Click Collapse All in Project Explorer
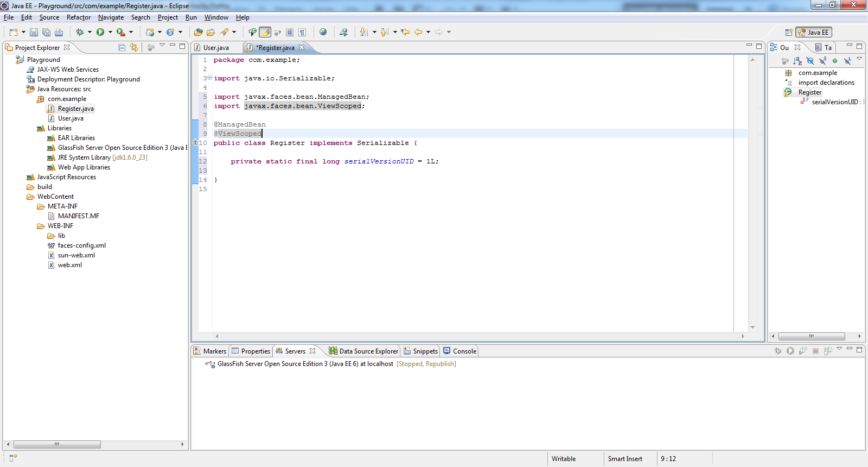The width and height of the screenshot is (868, 467). click(x=122, y=48)
